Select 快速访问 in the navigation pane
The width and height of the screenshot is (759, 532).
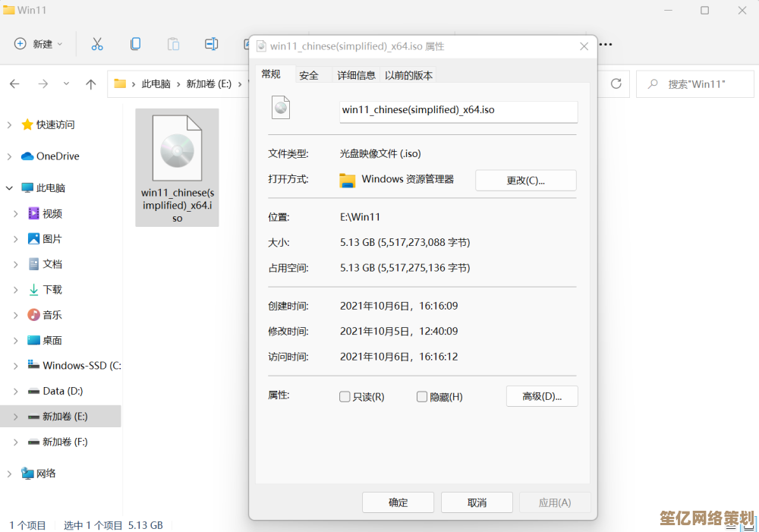[x=55, y=125]
